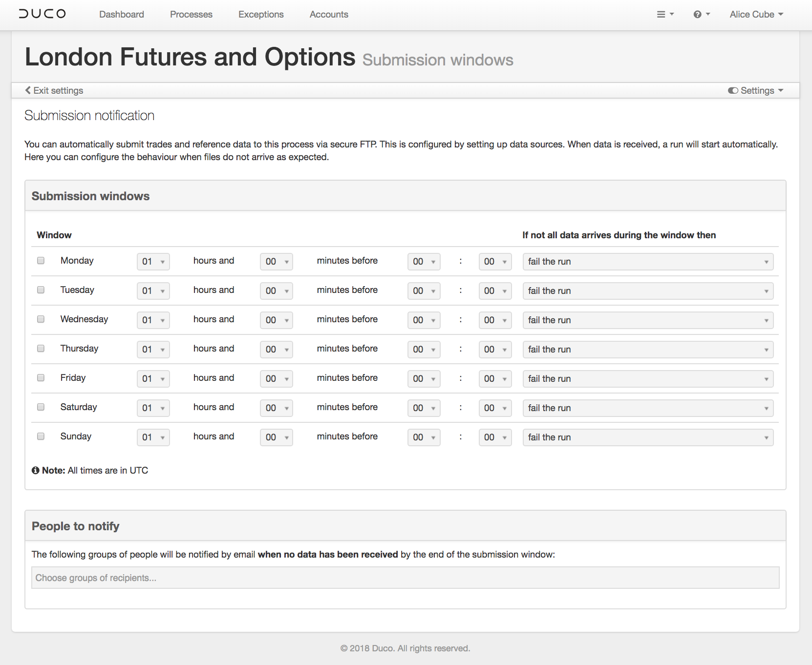Click the DUCO logo
812x665 pixels.
pos(42,14)
